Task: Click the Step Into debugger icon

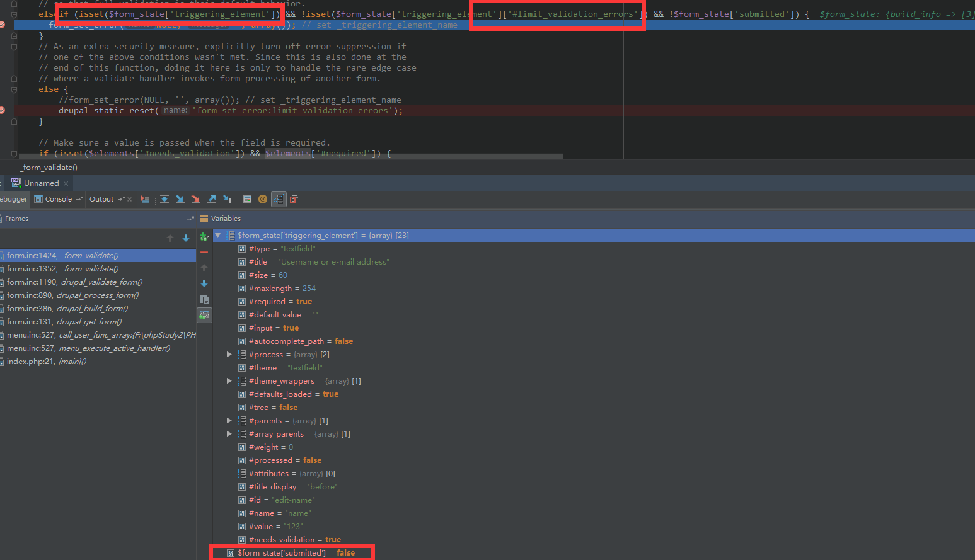Action: (x=180, y=199)
